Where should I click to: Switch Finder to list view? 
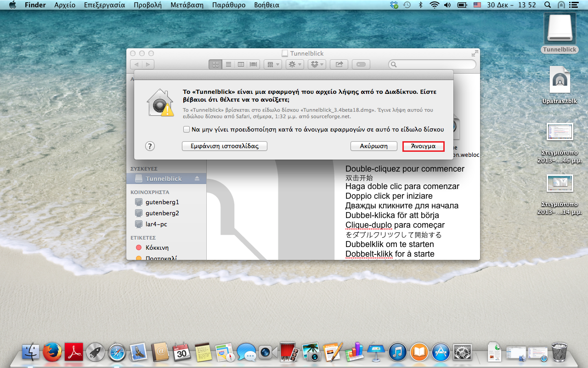(x=228, y=65)
